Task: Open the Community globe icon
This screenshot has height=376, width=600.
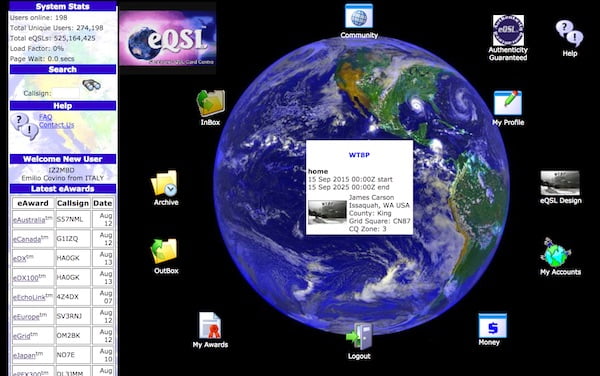Action: 359,16
